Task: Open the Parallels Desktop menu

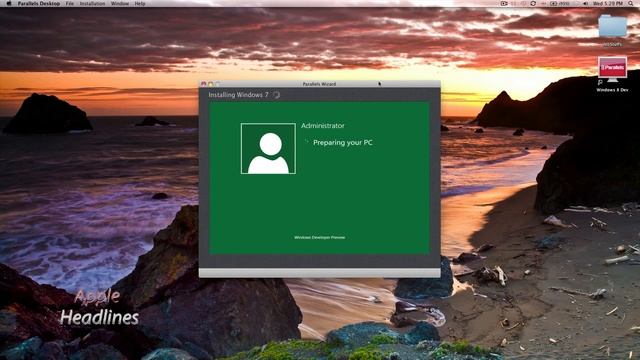Action: (x=39, y=3)
